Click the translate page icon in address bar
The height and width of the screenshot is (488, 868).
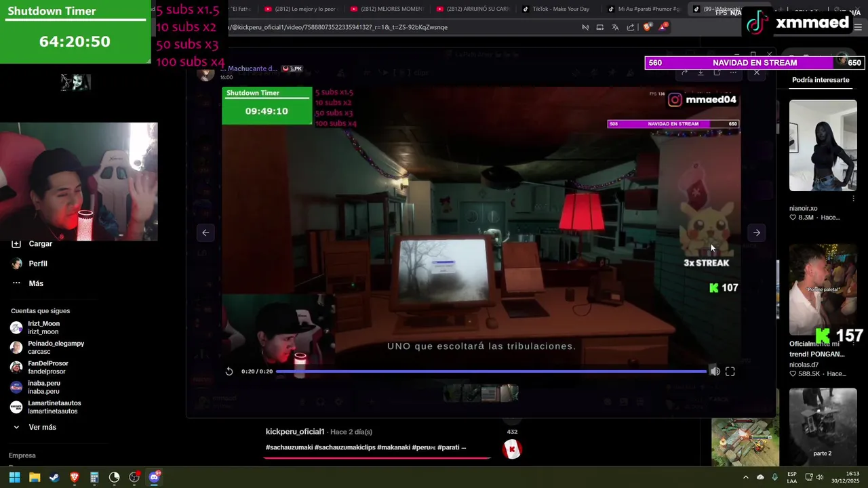coord(615,27)
